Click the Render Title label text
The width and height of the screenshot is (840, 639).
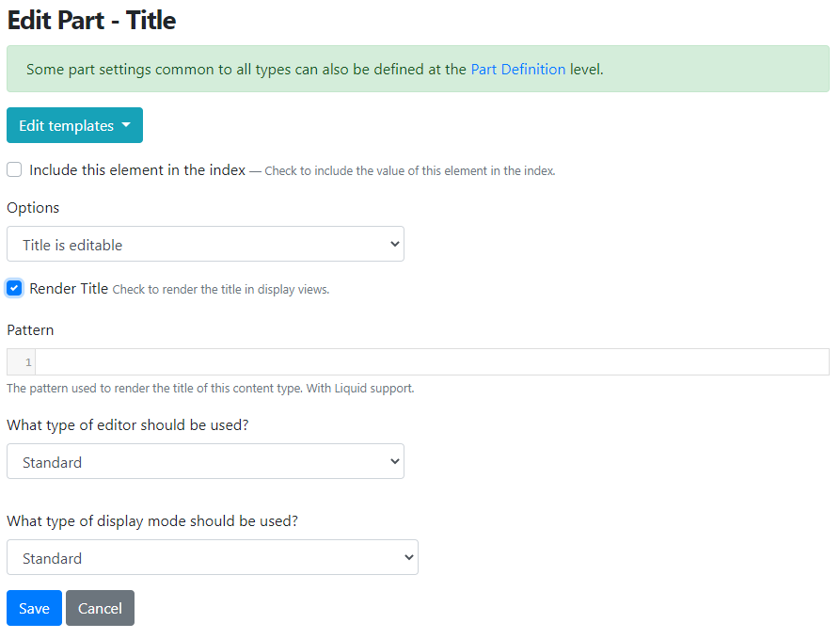[x=69, y=288]
